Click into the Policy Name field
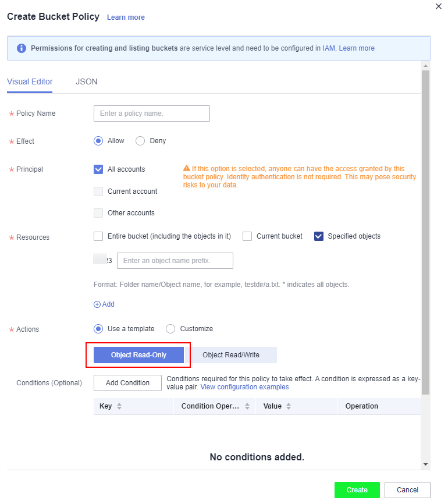This screenshot has height=504, width=448. tap(152, 113)
